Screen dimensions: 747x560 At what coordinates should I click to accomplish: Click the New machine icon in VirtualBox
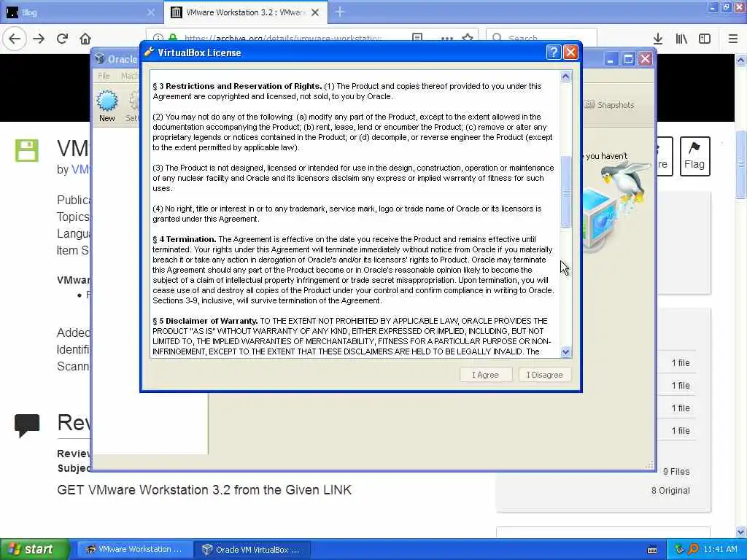[x=107, y=106]
